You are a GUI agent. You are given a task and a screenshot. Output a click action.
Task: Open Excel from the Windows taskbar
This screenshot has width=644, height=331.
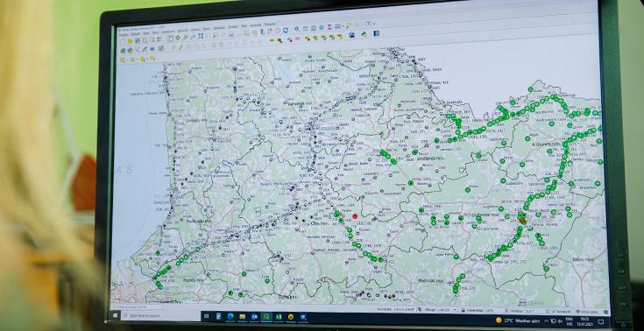[x=279, y=317]
